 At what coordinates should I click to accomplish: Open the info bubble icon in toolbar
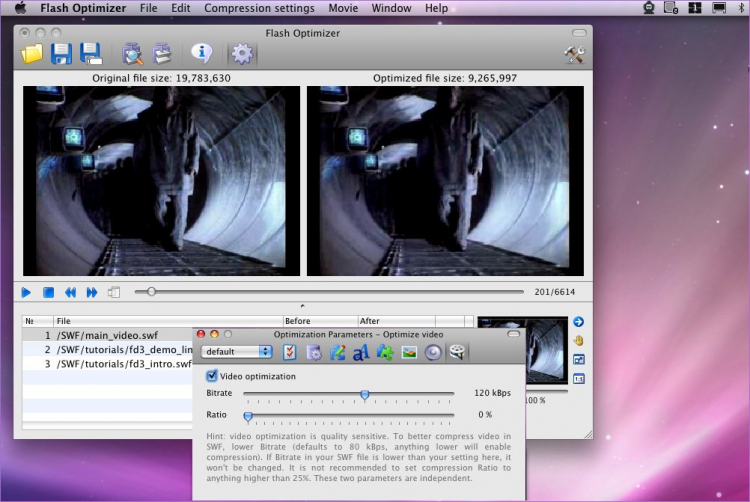pyautogui.click(x=201, y=54)
